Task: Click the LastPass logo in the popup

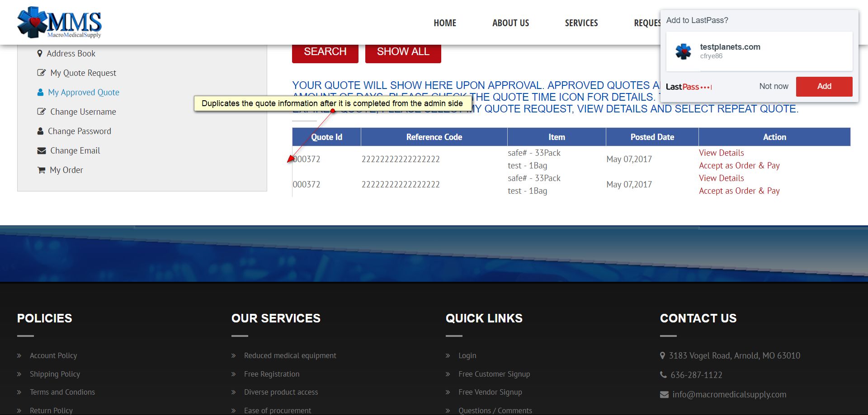Action: (x=689, y=87)
